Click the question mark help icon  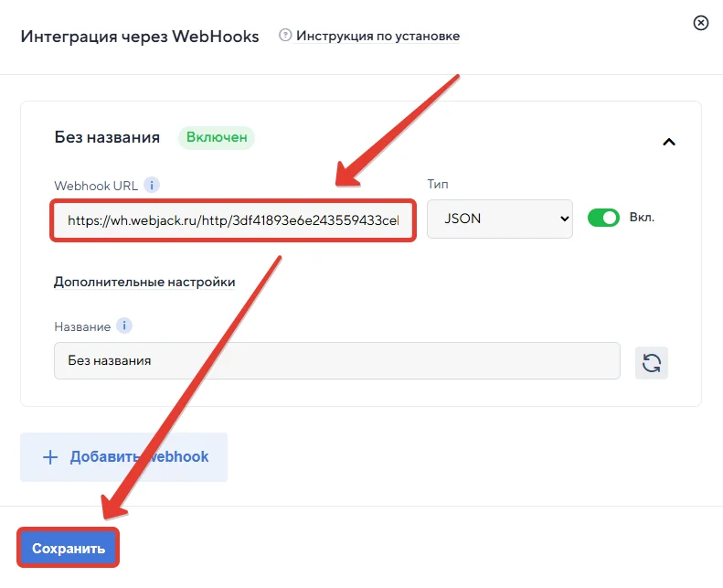[285, 35]
